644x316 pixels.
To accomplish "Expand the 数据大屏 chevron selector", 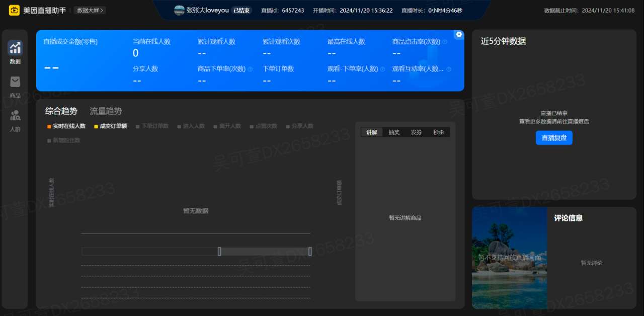I will (x=90, y=10).
